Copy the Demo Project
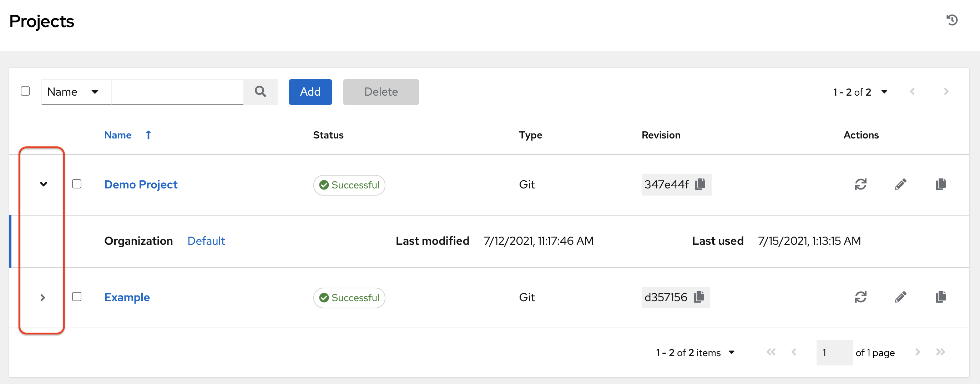This screenshot has height=384, width=980. tap(940, 184)
